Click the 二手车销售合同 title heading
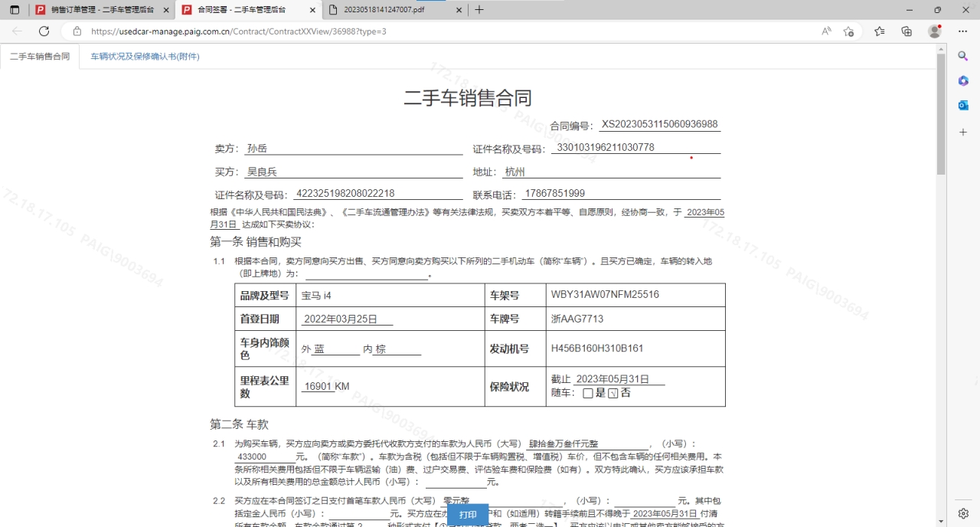The width and height of the screenshot is (980, 527). point(468,97)
